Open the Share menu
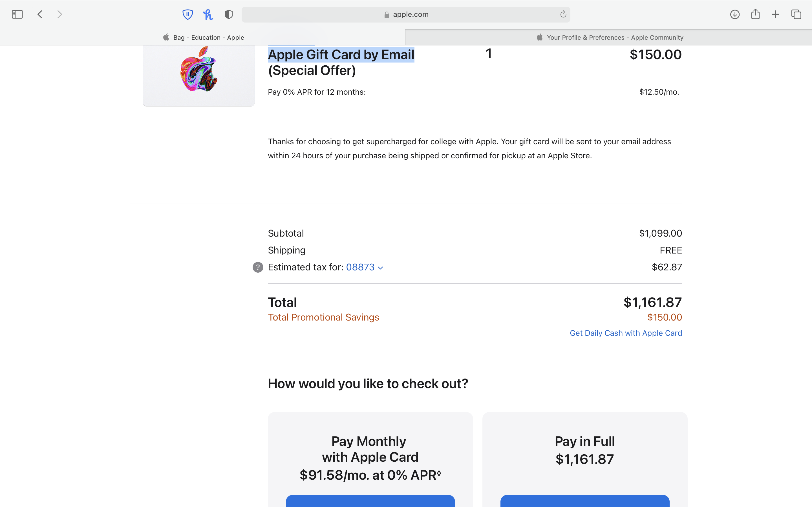Screen dimensions: 812x507 [755, 14]
